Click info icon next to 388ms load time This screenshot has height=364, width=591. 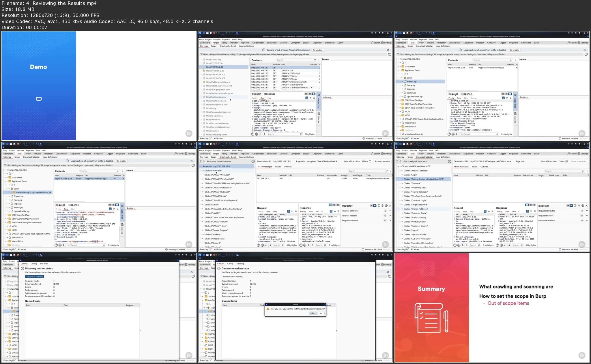pos(370,161)
